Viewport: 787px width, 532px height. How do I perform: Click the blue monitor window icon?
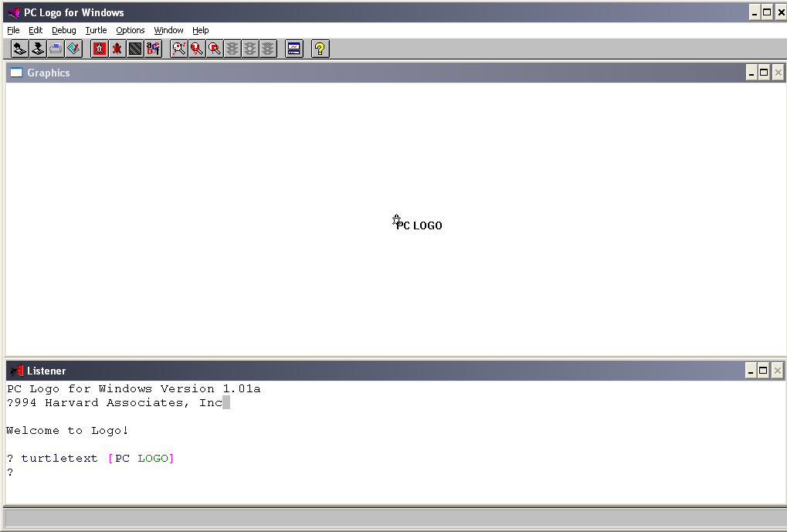(293, 49)
